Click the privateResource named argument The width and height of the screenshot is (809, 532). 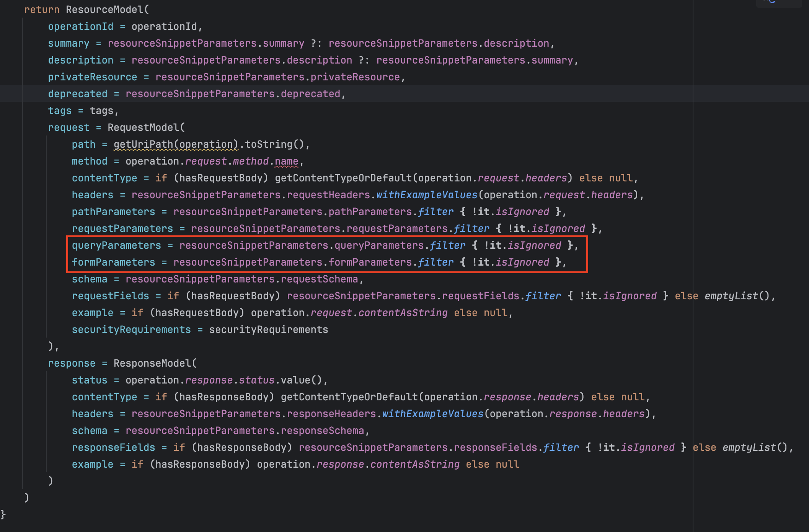point(92,77)
